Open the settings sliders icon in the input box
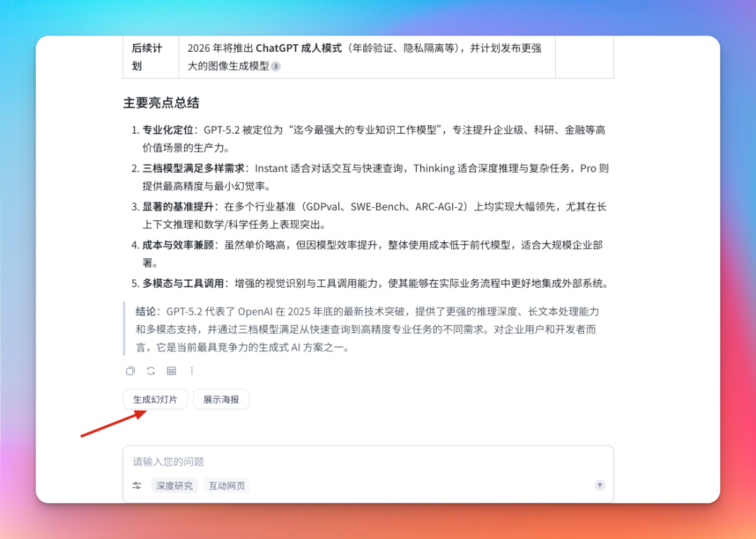The image size is (756, 539). point(137,486)
